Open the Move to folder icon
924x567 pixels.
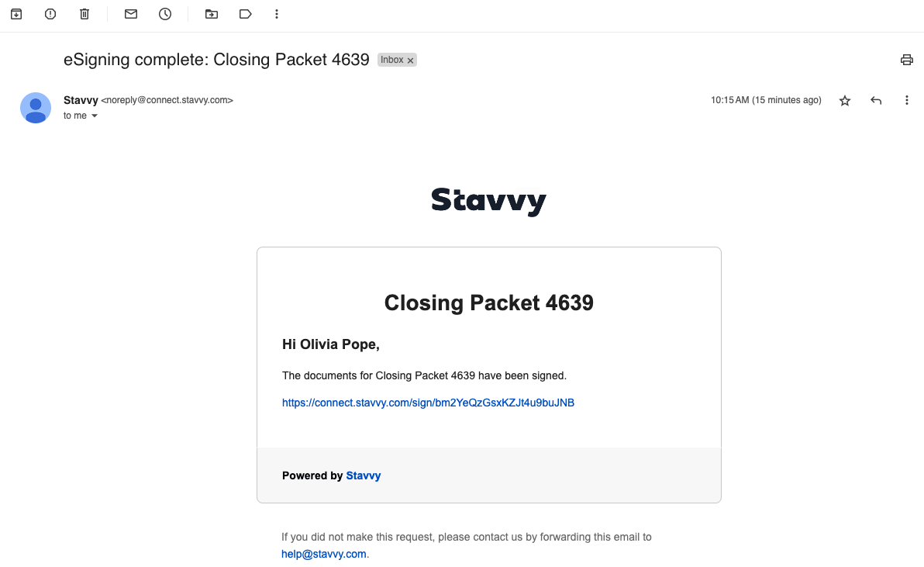212,14
